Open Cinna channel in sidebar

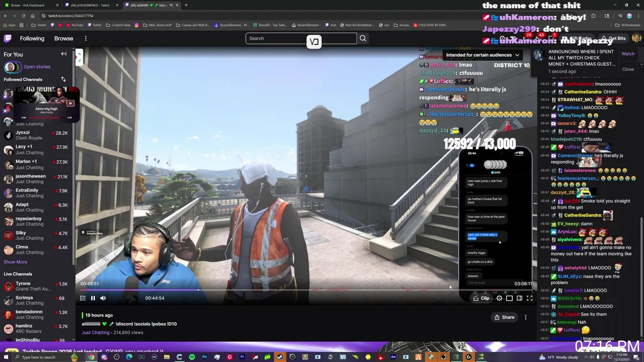(36, 249)
